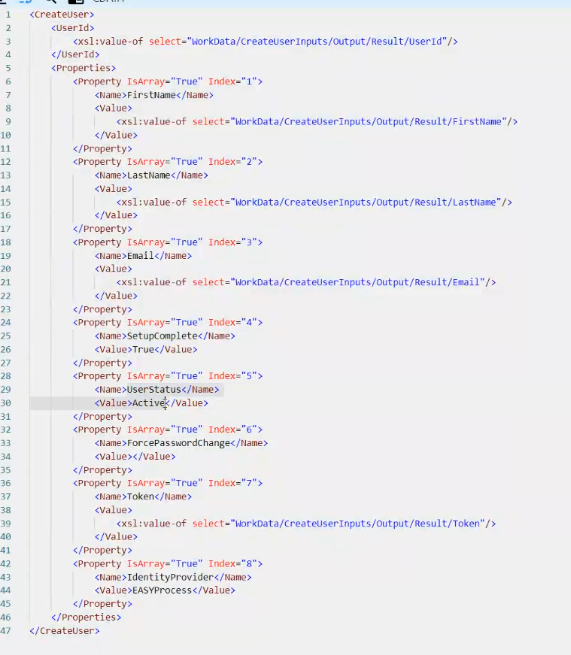Click the Active value text
571x655 pixels.
click(x=149, y=403)
